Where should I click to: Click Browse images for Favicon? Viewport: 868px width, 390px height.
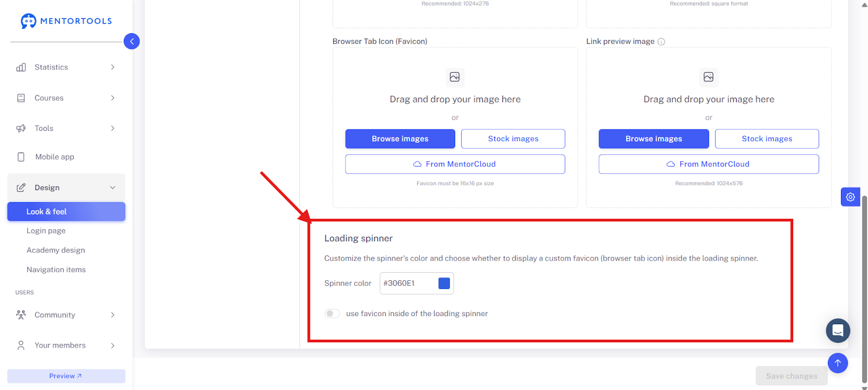pos(400,139)
